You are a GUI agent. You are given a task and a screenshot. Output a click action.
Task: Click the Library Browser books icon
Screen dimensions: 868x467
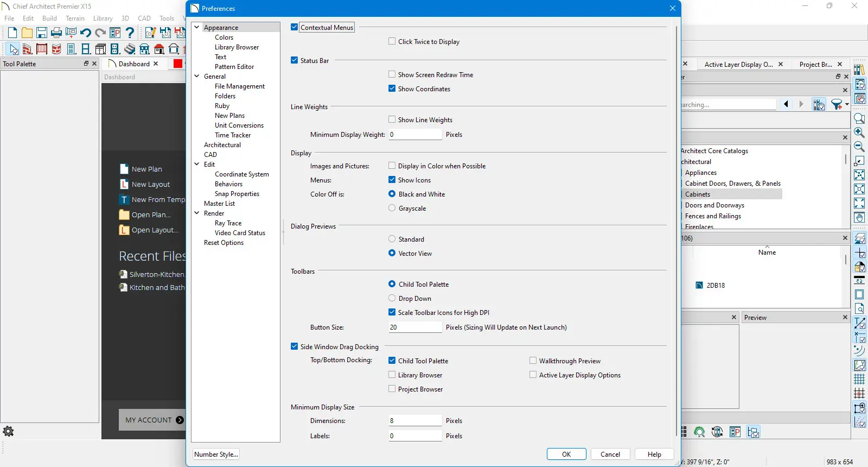point(859,70)
